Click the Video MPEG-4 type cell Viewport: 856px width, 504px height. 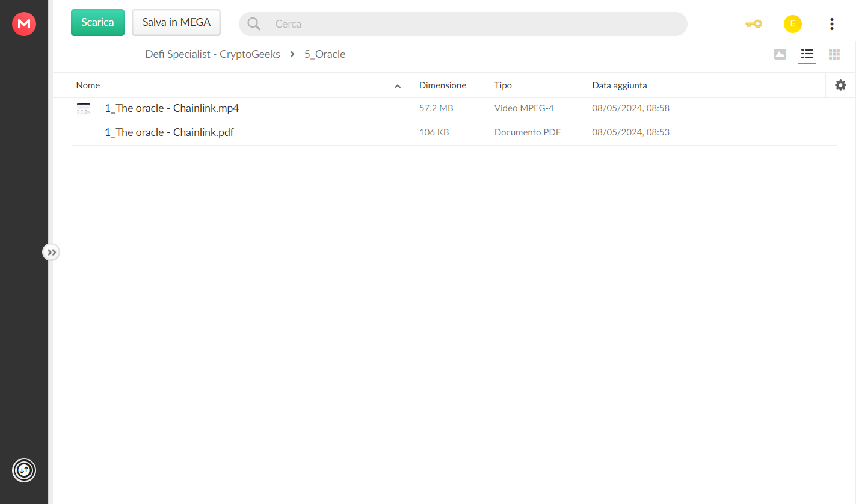524,108
